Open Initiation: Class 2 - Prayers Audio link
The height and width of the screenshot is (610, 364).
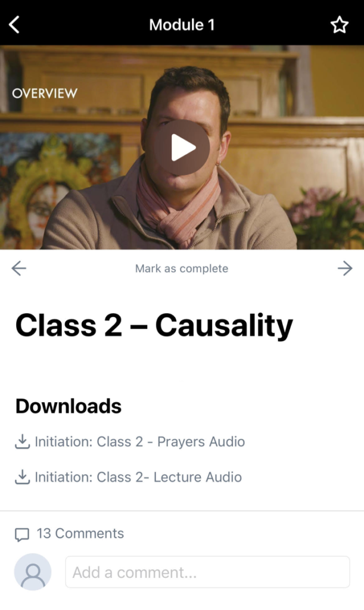tap(139, 441)
